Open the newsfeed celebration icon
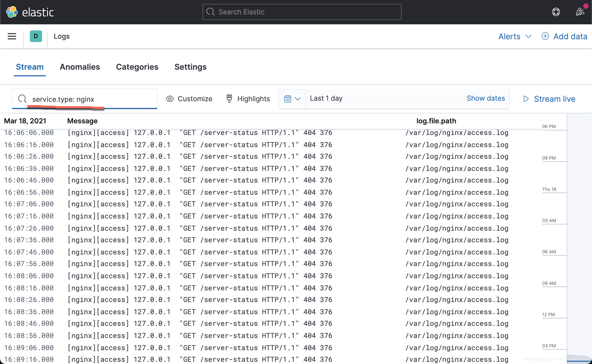The height and width of the screenshot is (364, 592). coord(580,12)
